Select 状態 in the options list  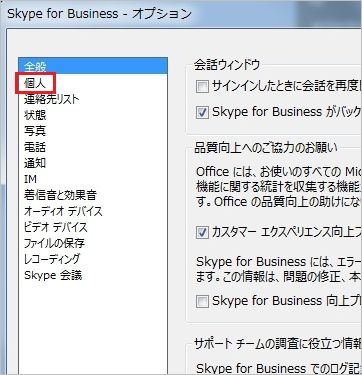pyautogui.click(x=35, y=115)
